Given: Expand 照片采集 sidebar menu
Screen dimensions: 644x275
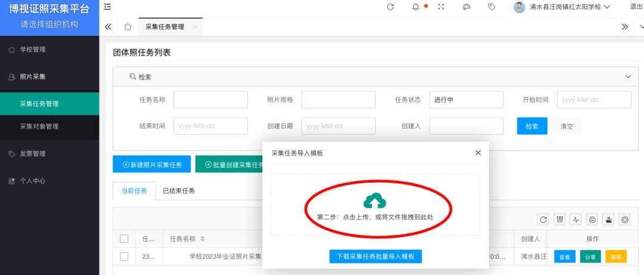Looking at the screenshot, I should 49,77.
